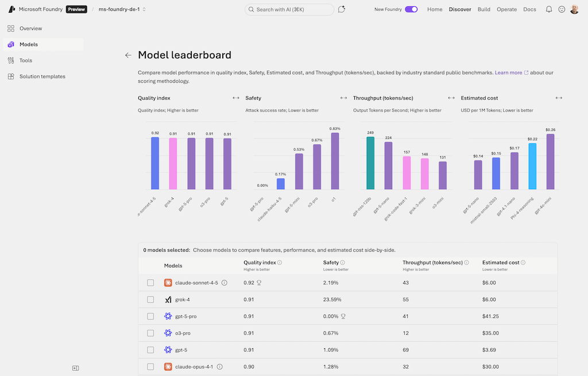Check the claude-sonnet-4-5 row checkbox
This screenshot has height=376, width=588.
(150, 283)
